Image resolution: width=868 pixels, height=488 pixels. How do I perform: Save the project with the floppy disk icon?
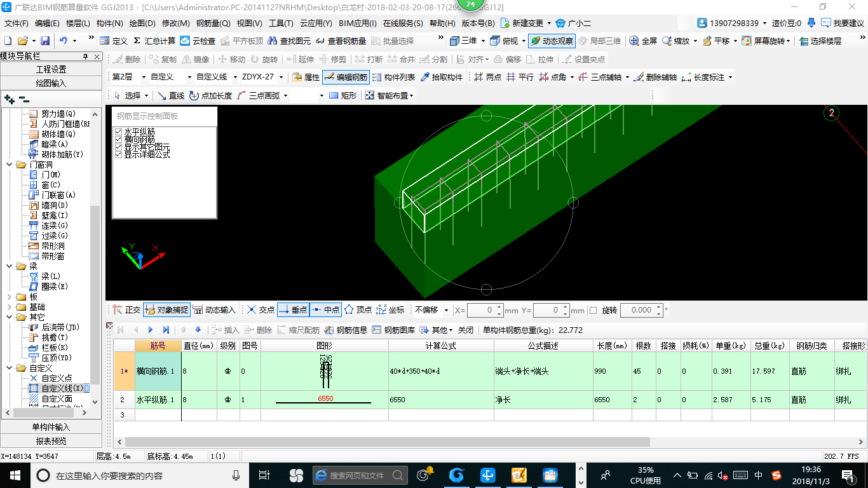coord(45,41)
